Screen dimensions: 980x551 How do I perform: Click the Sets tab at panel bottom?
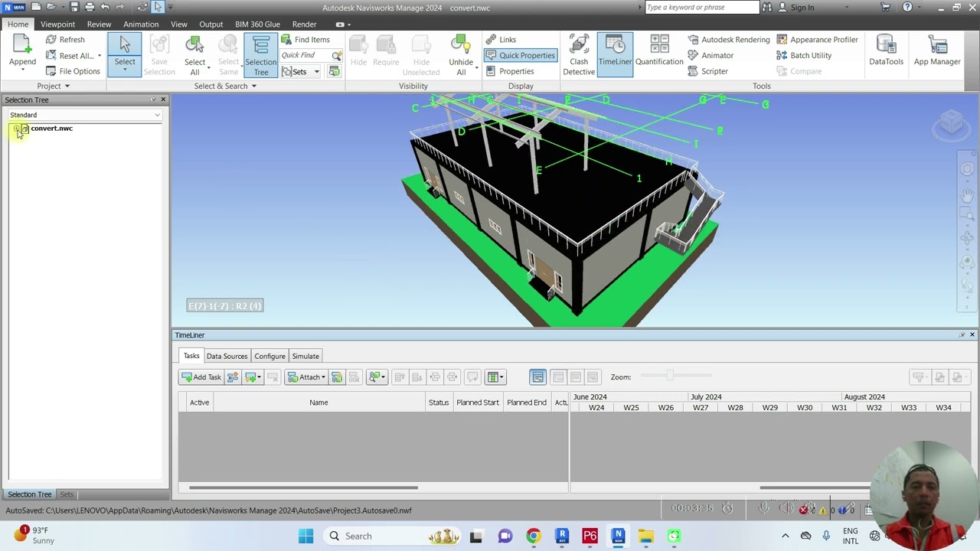[x=67, y=494]
